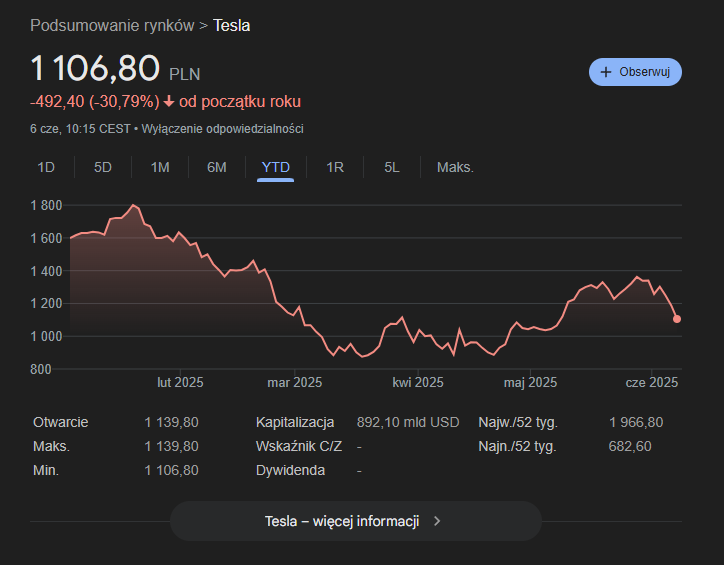The height and width of the screenshot is (565, 724).
Task: Click the mar 2025 label on chart axis
Action: pyautogui.click(x=294, y=382)
